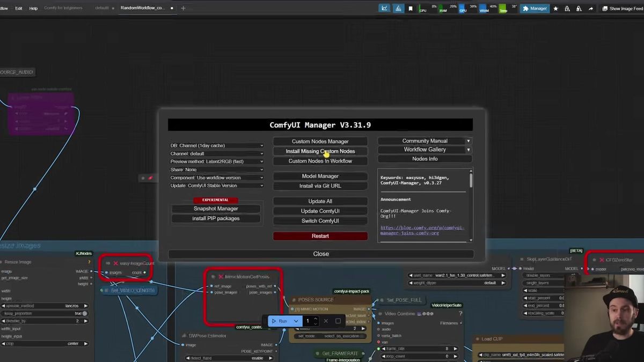
Task: Add a new workflow tab with plus
Action: coord(183,8)
